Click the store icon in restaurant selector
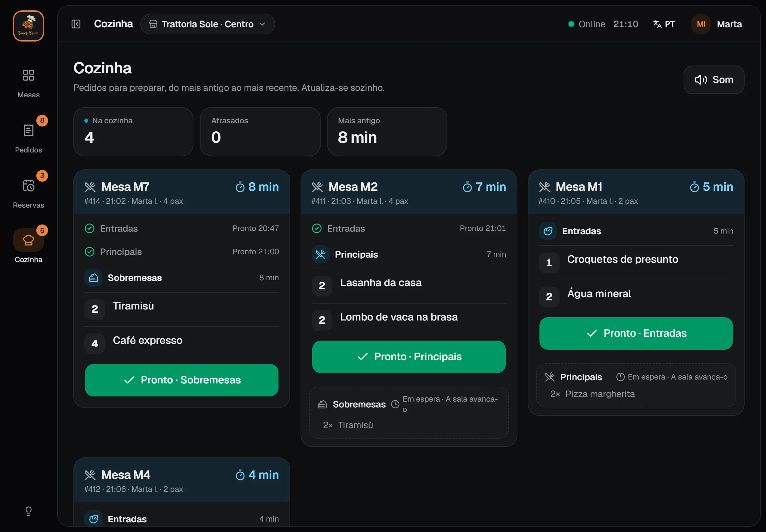The image size is (766, 532). point(153,24)
